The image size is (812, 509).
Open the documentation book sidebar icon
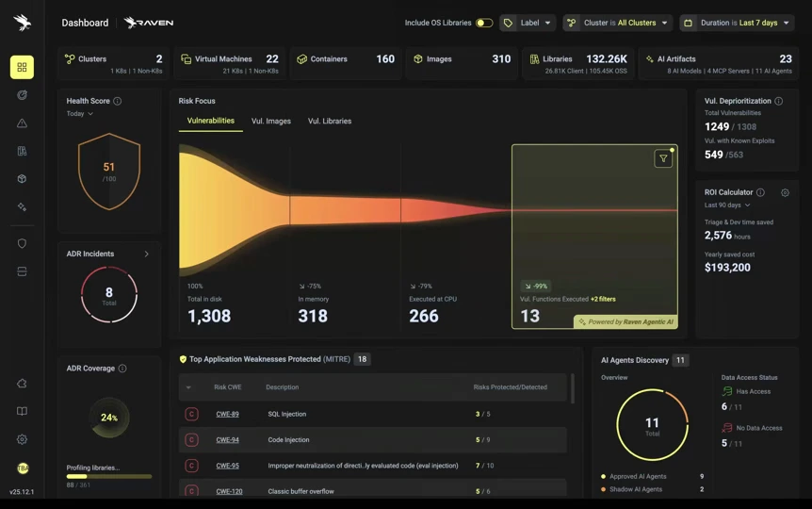point(22,411)
